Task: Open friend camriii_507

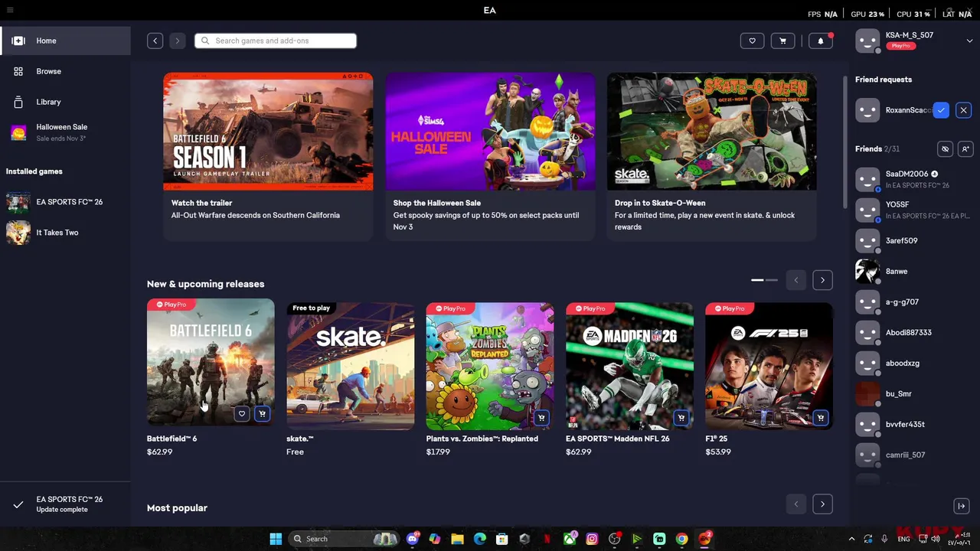Action: click(x=913, y=455)
